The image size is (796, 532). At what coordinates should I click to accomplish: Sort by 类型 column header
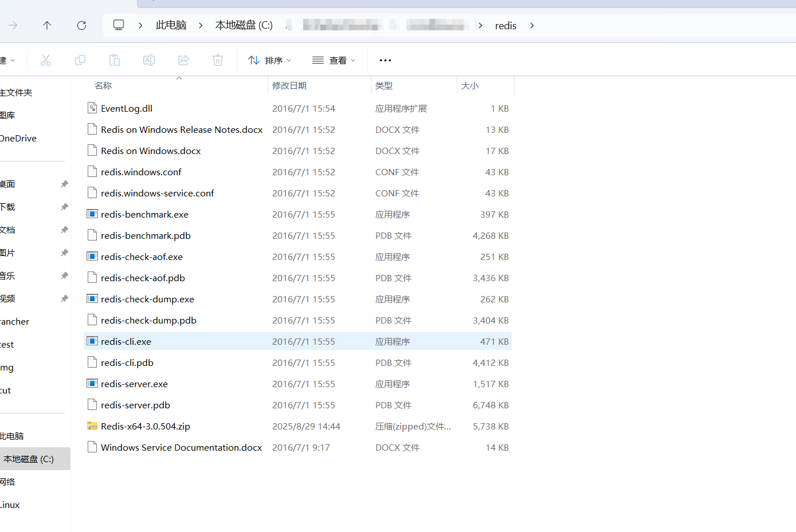pos(384,85)
